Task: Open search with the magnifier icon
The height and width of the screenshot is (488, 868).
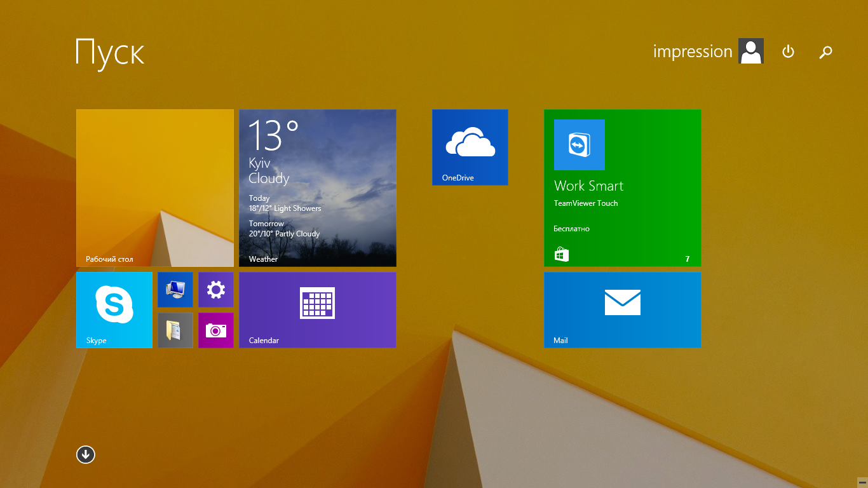Action: [825, 52]
